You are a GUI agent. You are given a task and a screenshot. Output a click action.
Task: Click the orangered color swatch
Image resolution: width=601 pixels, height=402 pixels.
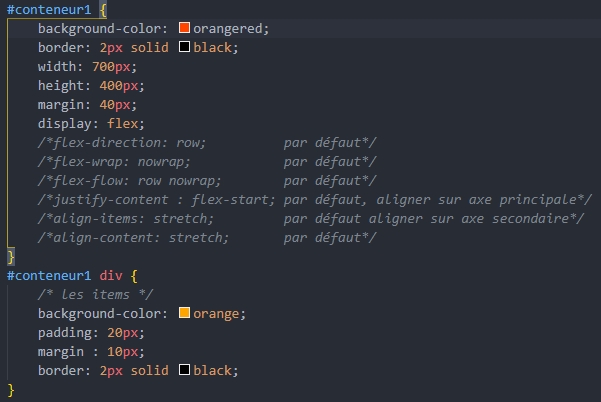(x=184, y=28)
